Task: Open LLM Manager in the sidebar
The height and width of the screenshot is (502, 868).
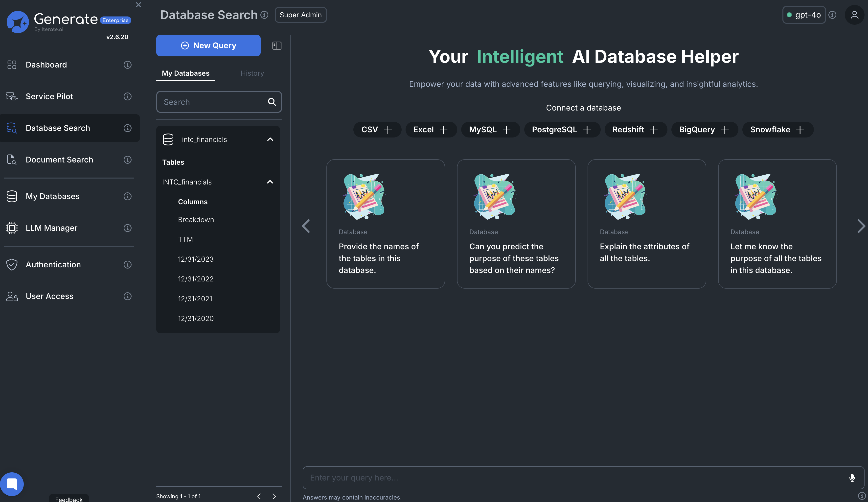Action: pyautogui.click(x=51, y=228)
